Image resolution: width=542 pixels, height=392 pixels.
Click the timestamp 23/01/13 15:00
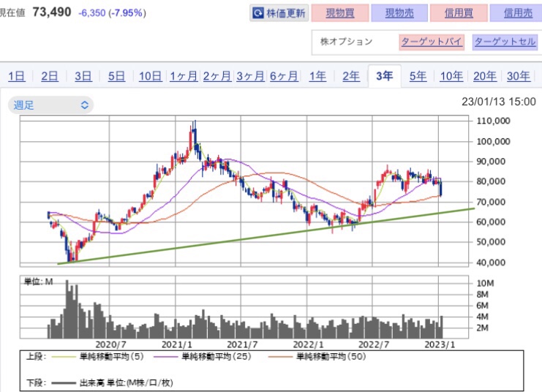[499, 102]
